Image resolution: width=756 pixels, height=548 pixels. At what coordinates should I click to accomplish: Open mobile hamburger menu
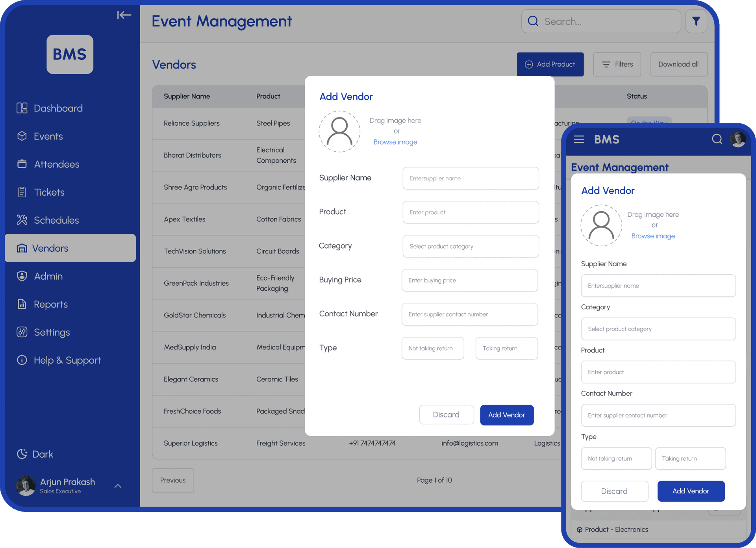579,139
